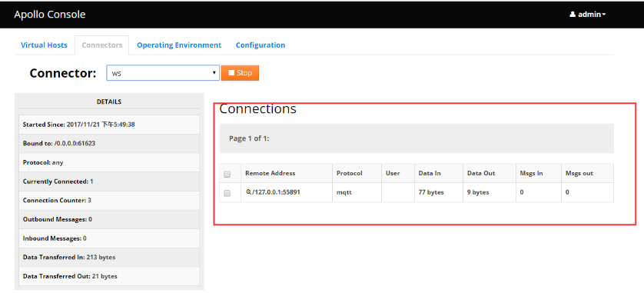Image resolution: width=644 pixels, height=293 pixels.
Task: Check the box for 127.0.0.1:55891 connection
Action: click(227, 193)
